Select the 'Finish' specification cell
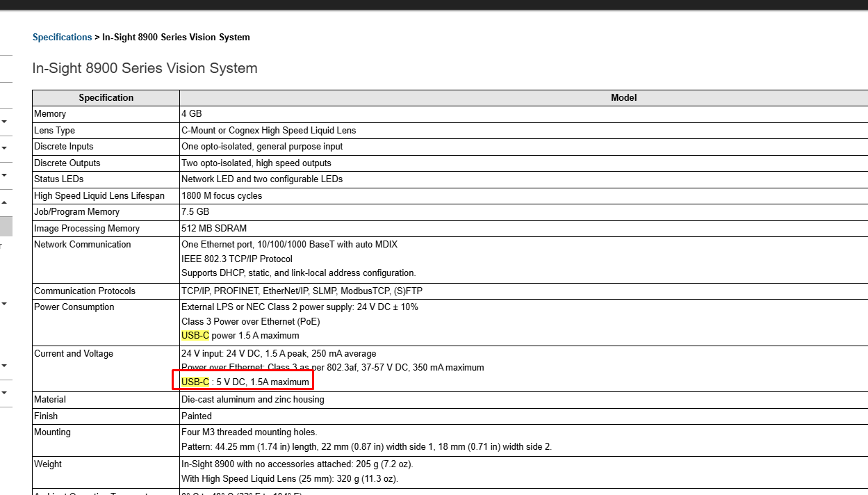 [x=106, y=416]
